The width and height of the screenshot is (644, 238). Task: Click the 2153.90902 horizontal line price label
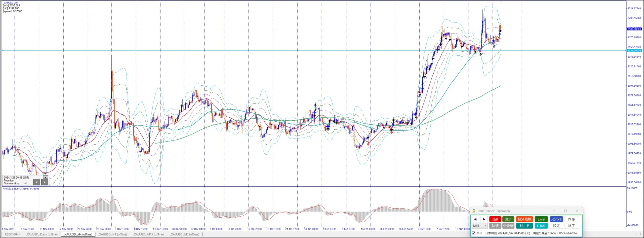(634, 51)
